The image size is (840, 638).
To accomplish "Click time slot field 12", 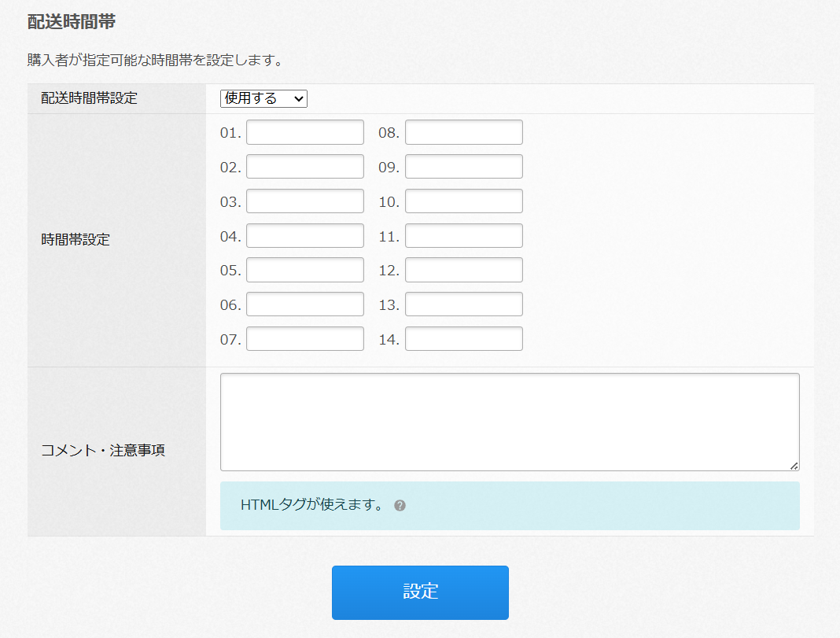I will point(463,270).
